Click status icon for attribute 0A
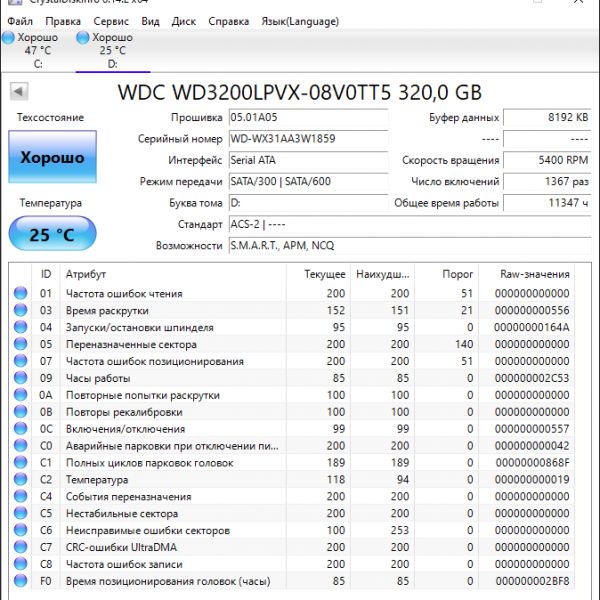The height and width of the screenshot is (600, 600). 20,395
